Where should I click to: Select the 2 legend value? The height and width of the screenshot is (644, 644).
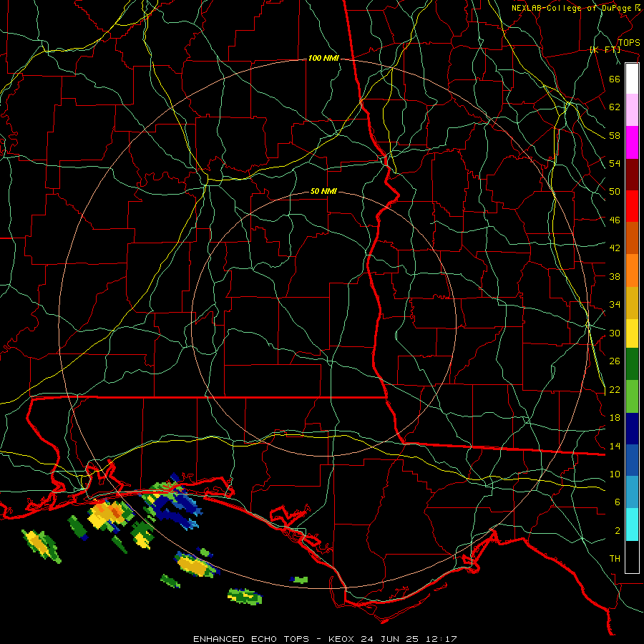tap(618, 531)
